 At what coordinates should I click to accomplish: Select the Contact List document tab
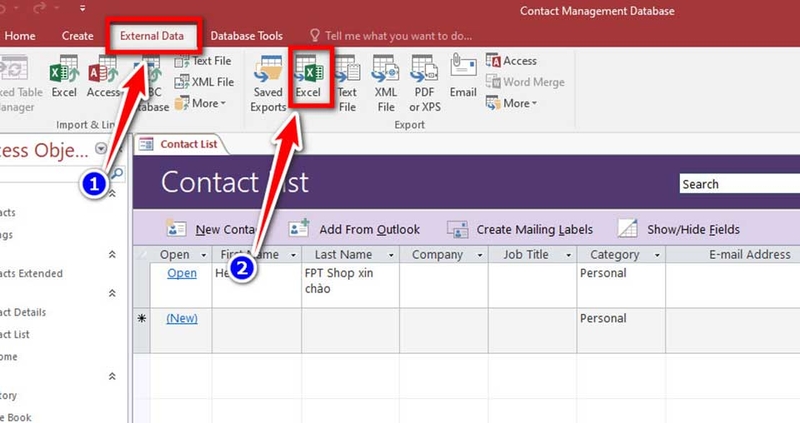180,144
